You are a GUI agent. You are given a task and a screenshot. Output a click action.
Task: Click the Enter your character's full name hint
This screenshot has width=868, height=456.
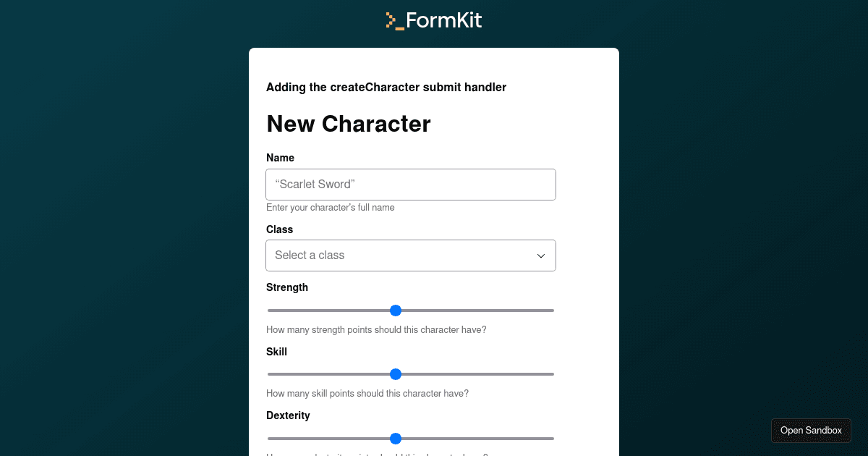331,208
